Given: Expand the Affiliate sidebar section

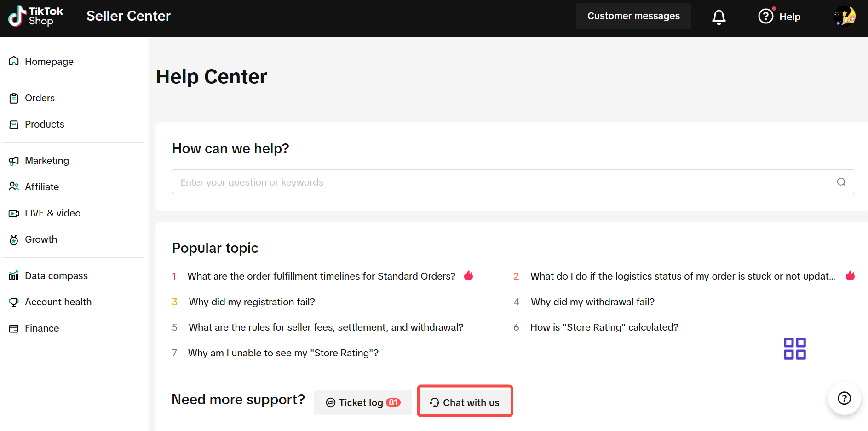Looking at the screenshot, I should pyautogui.click(x=41, y=187).
